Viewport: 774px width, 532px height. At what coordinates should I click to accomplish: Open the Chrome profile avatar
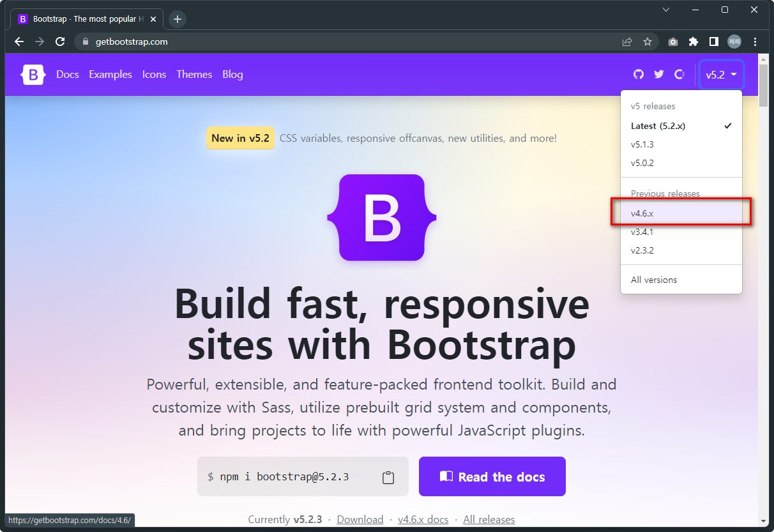734,42
